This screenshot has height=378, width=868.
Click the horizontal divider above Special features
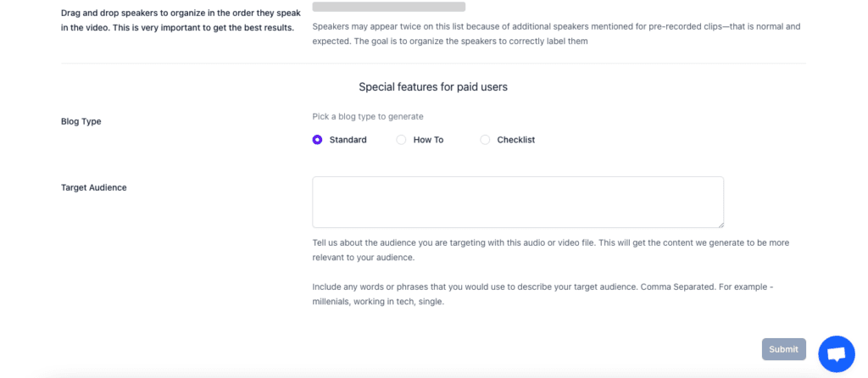pos(433,63)
